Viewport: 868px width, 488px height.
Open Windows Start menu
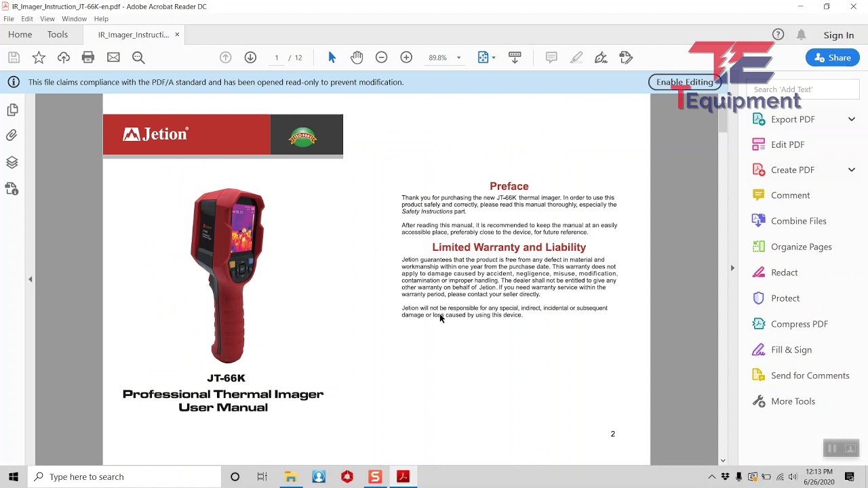point(14,476)
